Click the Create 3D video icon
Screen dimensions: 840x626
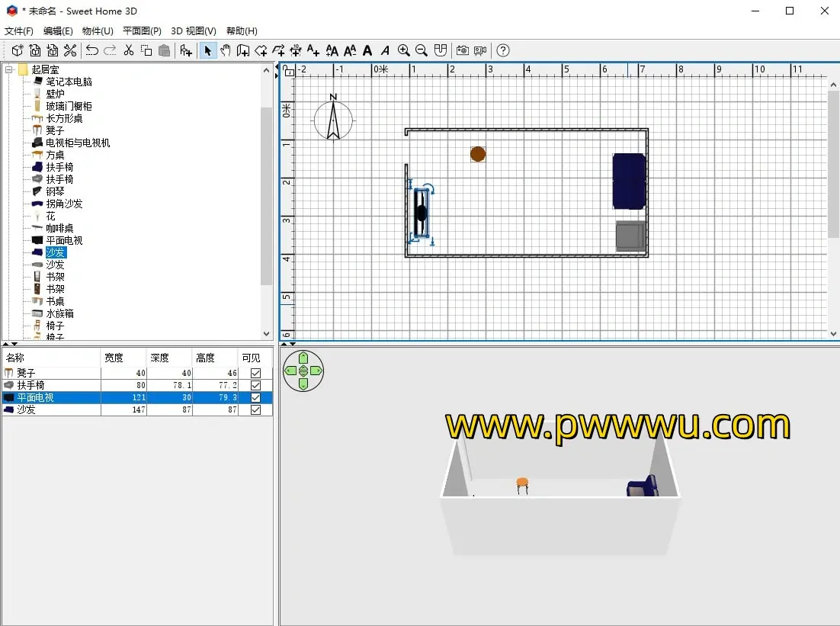click(x=480, y=50)
